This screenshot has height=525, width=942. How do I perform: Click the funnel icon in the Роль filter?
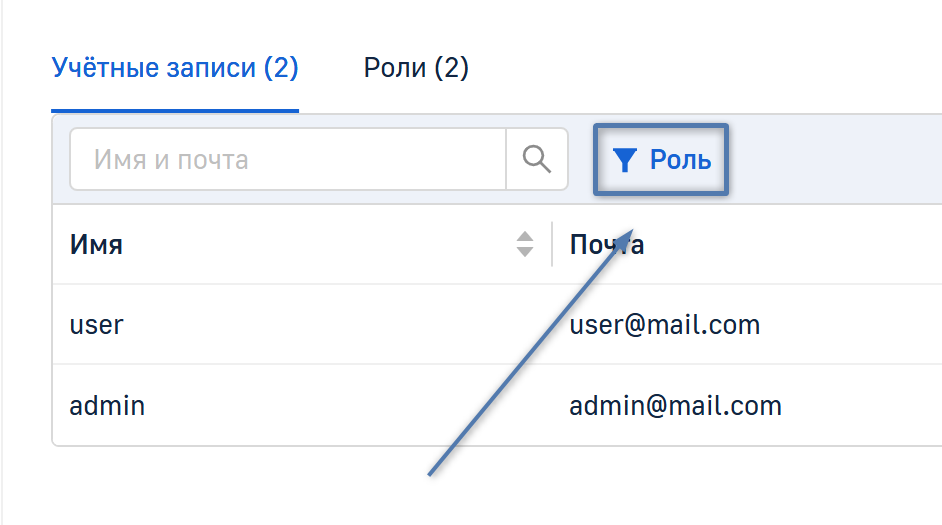625,160
